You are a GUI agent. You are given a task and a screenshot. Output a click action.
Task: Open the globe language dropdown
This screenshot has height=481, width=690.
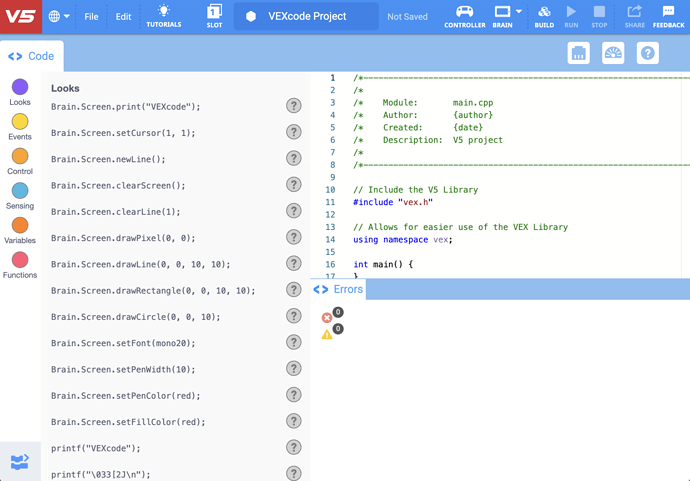pos(59,17)
